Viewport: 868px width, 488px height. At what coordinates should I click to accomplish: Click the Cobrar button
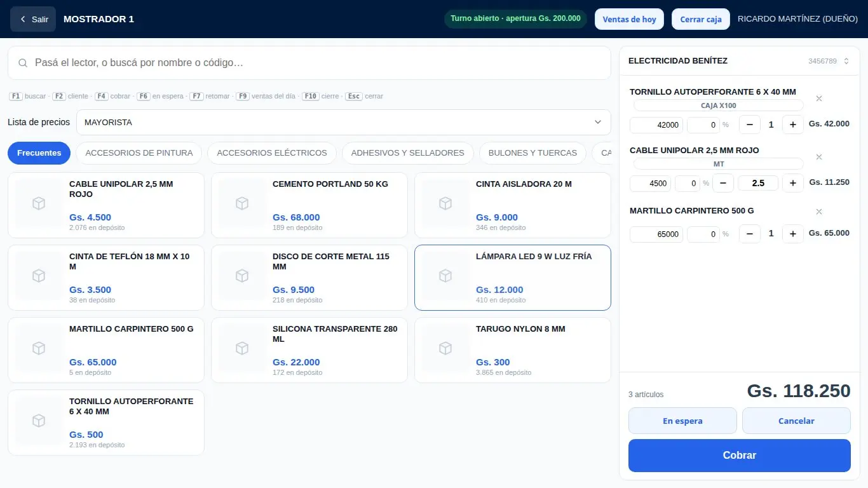point(740,456)
